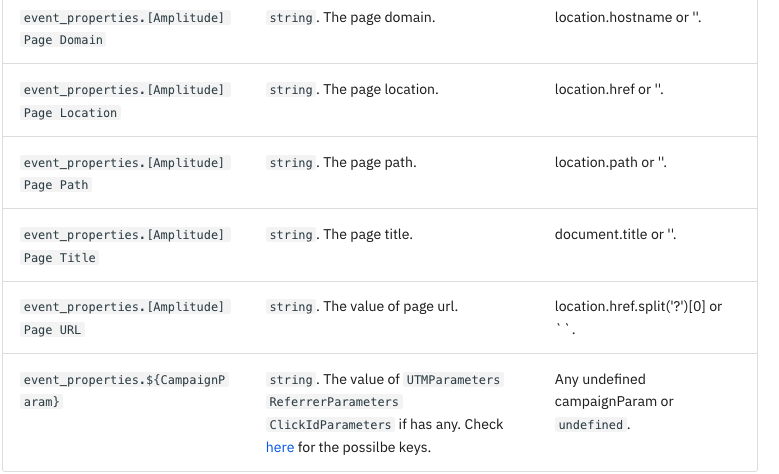Click the "location.hostname or ''" default value
This screenshot has width=779, height=474.
[x=628, y=17]
